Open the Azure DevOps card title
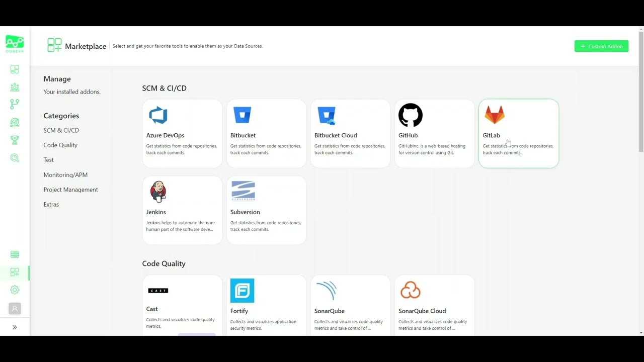 165,135
